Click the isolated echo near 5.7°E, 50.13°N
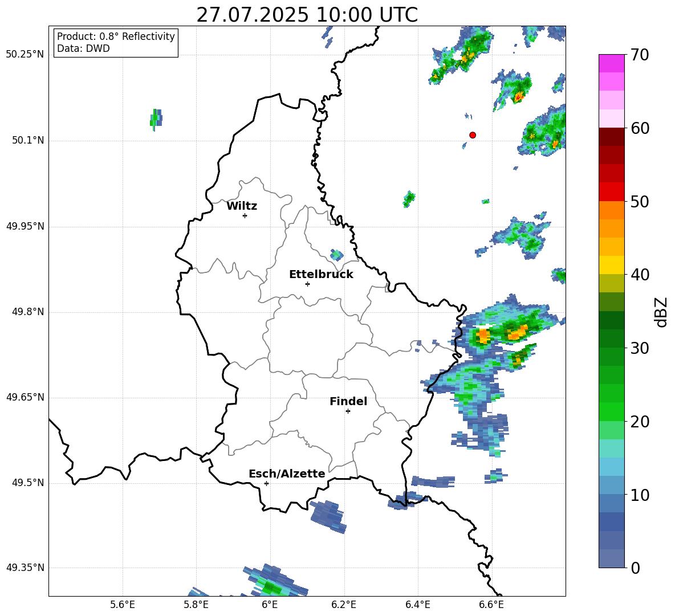This screenshot has height=616, width=675. (156, 119)
